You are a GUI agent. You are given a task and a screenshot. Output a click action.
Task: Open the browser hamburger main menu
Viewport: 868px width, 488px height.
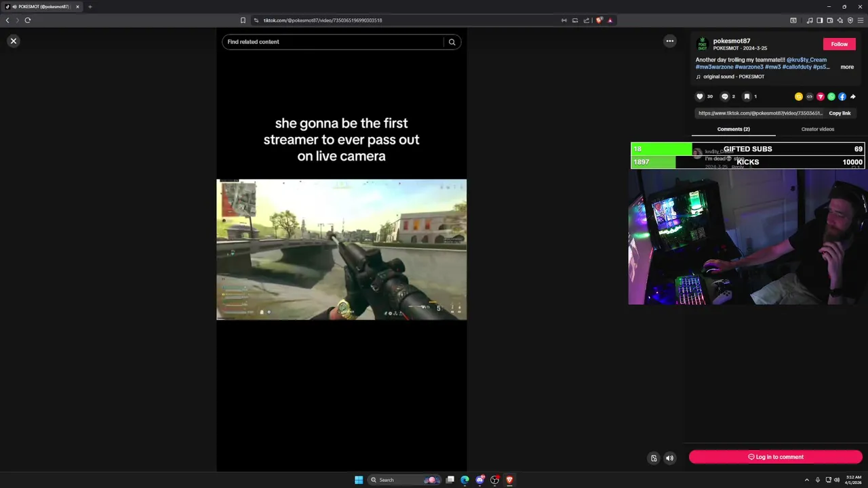click(x=861, y=20)
